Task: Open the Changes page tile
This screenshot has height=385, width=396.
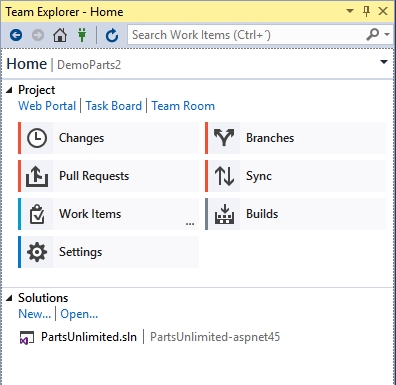Action: (109, 138)
